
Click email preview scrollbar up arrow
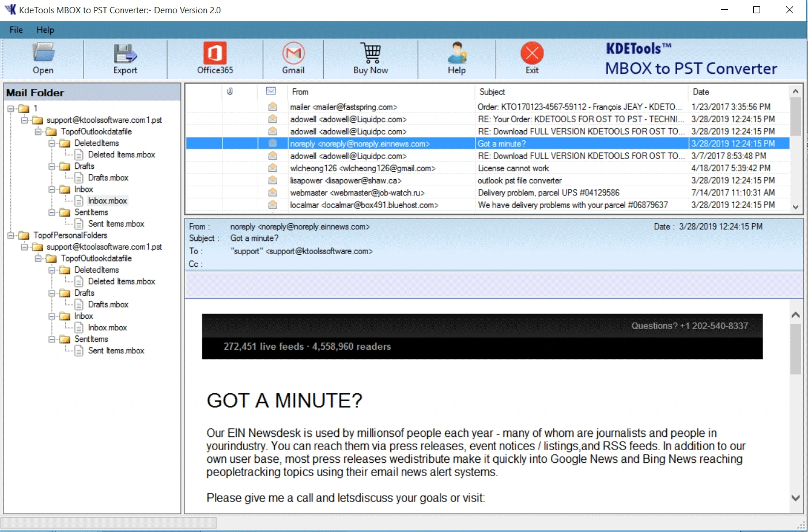796,315
